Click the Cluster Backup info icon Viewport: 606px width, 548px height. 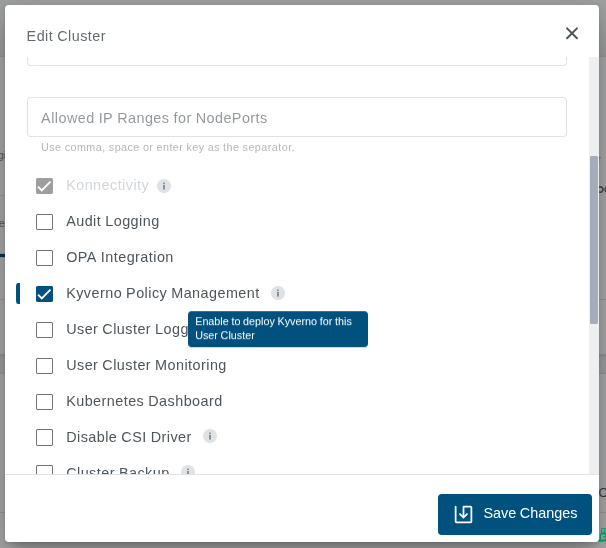pyautogui.click(x=188, y=471)
